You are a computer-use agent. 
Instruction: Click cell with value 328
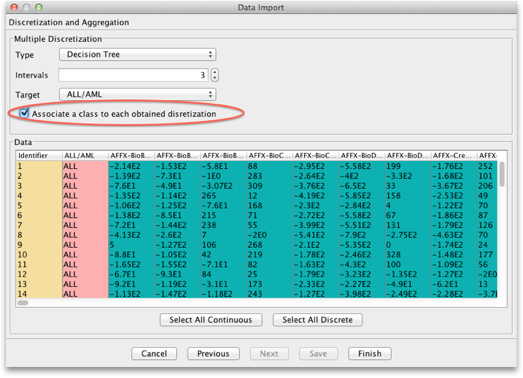(408, 255)
